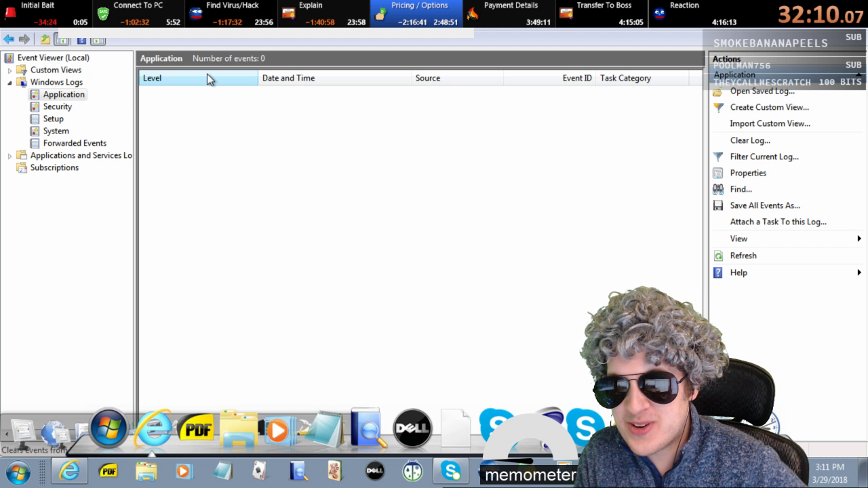Sort events by the Level column

(198, 78)
